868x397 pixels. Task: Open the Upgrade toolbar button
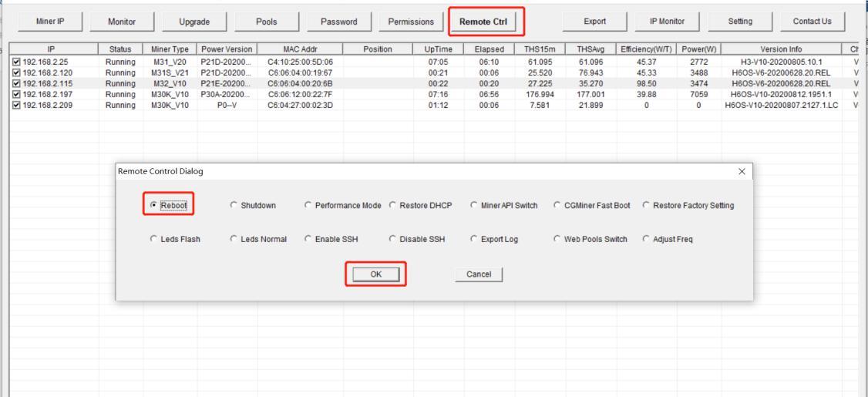pyautogui.click(x=196, y=22)
